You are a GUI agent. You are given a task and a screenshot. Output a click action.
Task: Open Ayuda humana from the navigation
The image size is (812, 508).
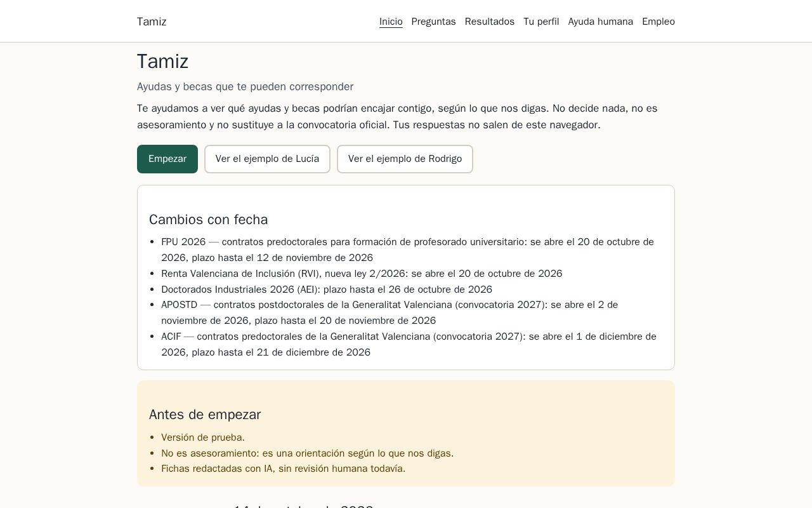pos(600,22)
